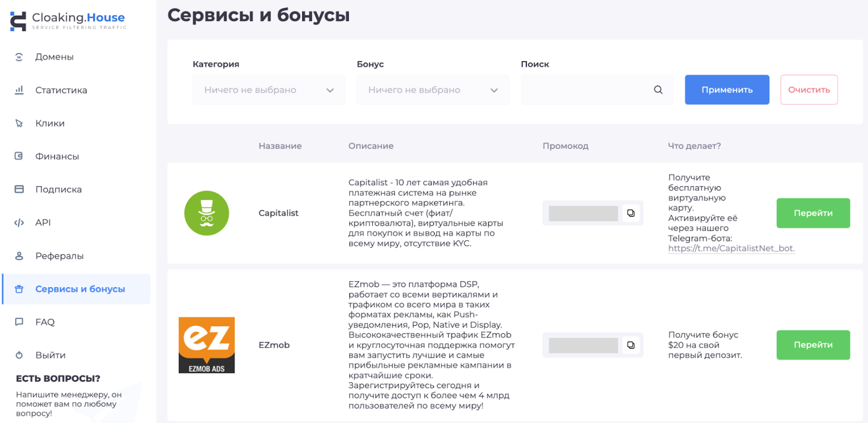Screen dimensions: 868x423
Task: Focus the Поиск search field
Action: click(597, 90)
